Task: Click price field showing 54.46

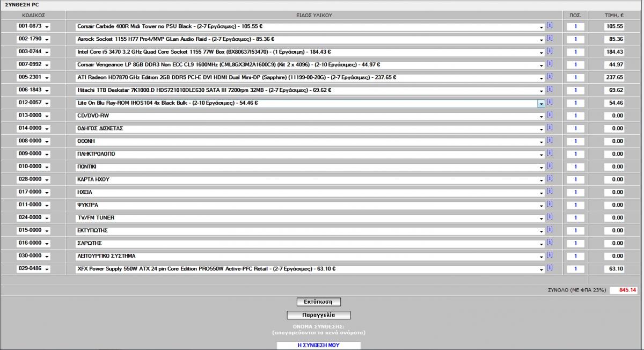Action: tap(613, 103)
